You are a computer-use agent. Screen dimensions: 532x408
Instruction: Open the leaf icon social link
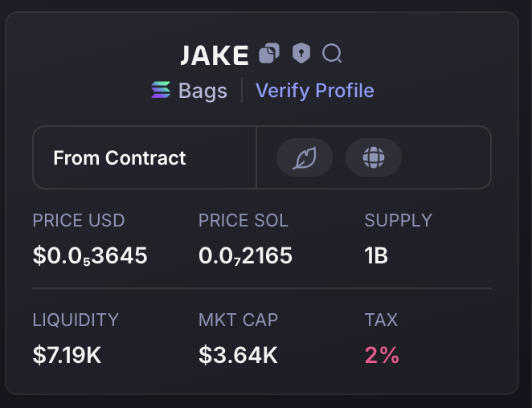pyautogui.click(x=305, y=157)
